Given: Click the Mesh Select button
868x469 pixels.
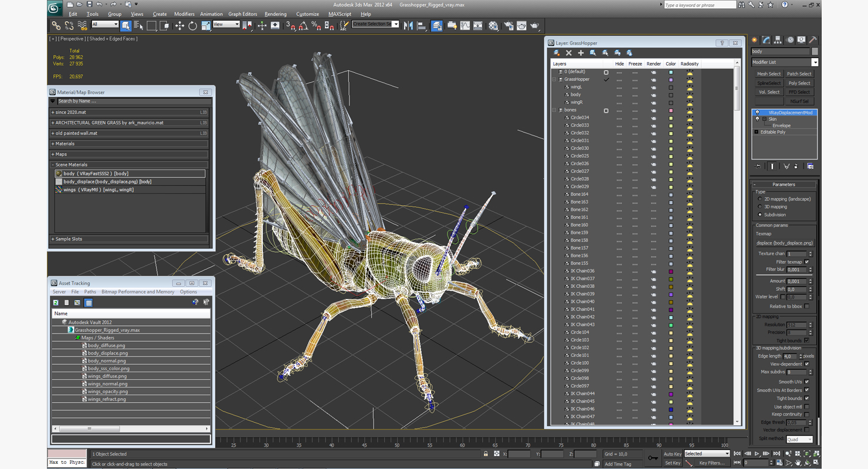Looking at the screenshot, I should [768, 74].
